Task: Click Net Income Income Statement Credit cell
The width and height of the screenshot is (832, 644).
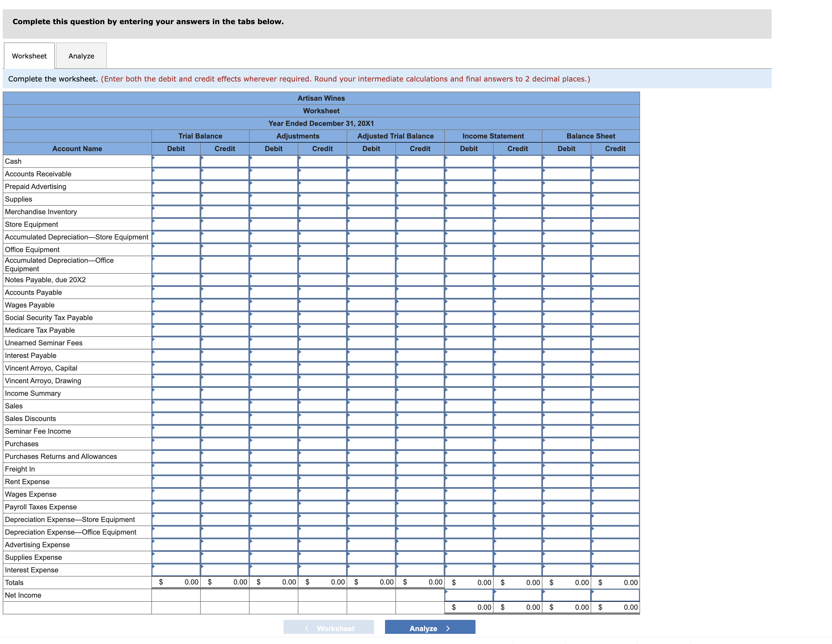Action: [518, 595]
